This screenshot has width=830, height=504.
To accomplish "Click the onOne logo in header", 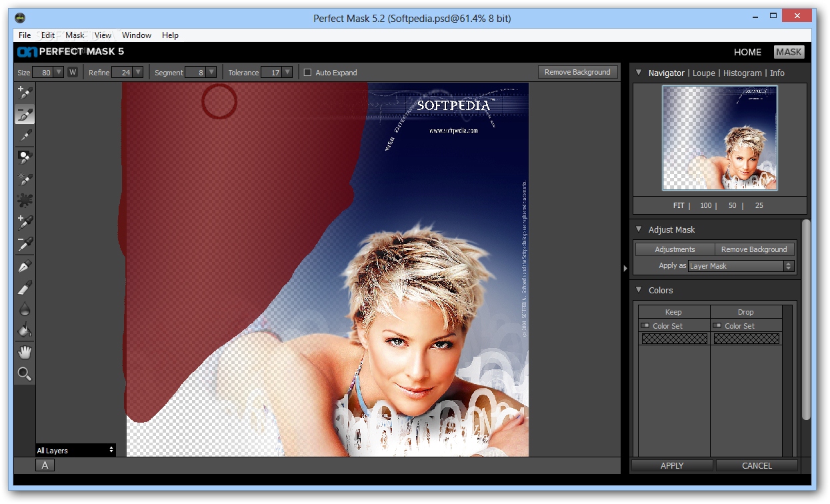I will (27, 51).
